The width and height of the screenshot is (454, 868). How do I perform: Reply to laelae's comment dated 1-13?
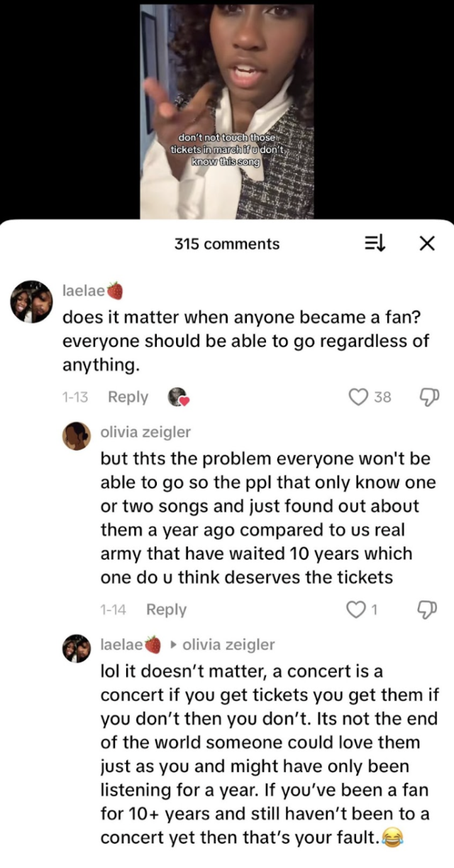(128, 397)
